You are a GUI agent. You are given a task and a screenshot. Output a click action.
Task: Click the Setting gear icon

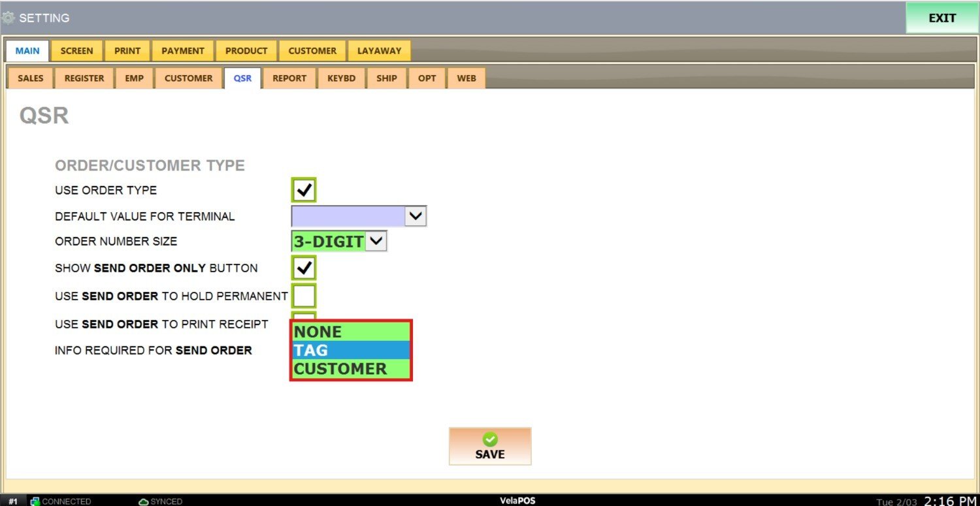tap(8, 18)
